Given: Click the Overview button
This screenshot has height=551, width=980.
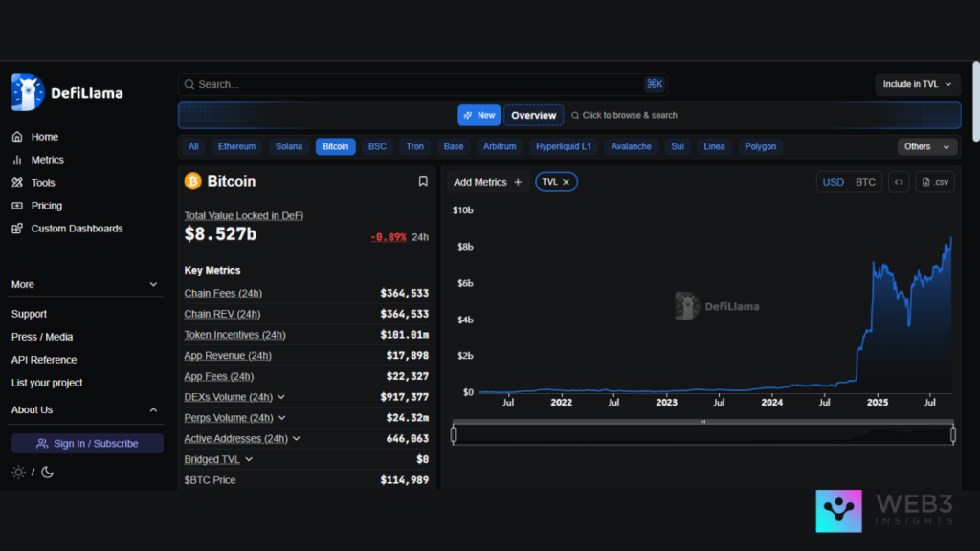Looking at the screenshot, I should tap(534, 115).
